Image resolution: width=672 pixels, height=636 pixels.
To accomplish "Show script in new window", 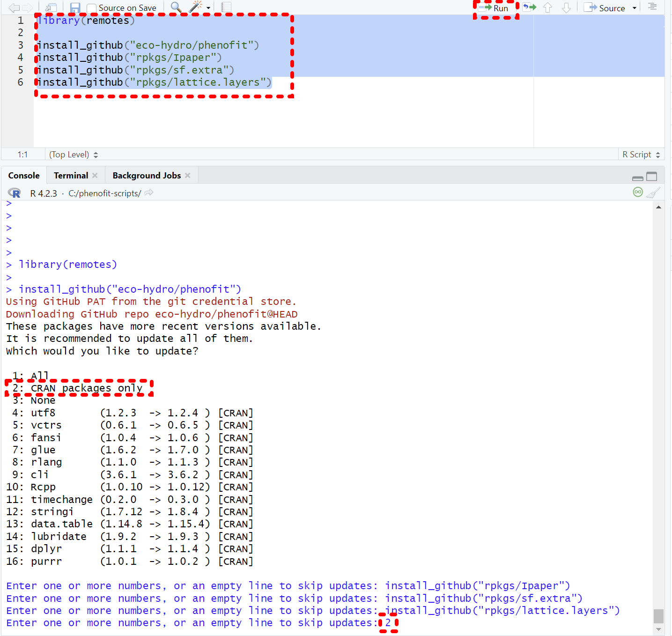I will coord(51,7).
